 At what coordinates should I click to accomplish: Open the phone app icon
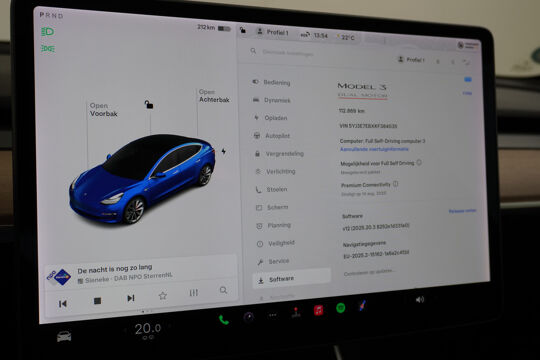[x=224, y=320]
